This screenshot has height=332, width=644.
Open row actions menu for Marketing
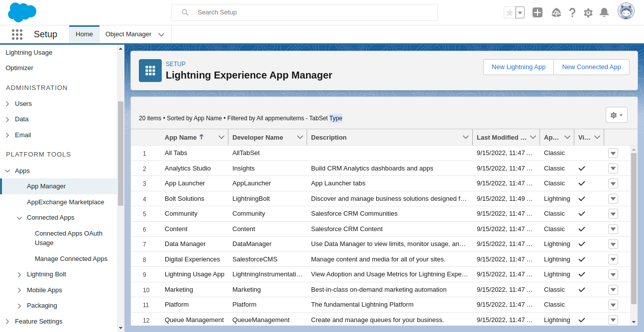(x=613, y=290)
